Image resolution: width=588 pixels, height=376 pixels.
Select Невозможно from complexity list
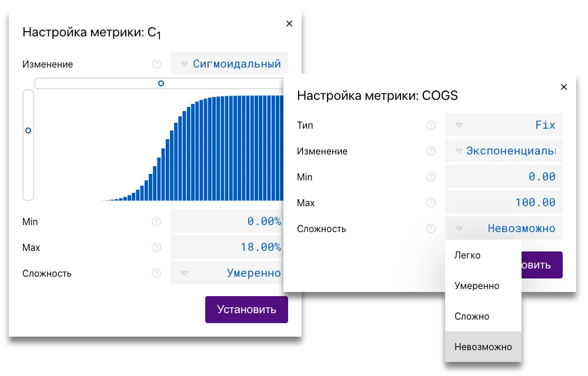(483, 347)
